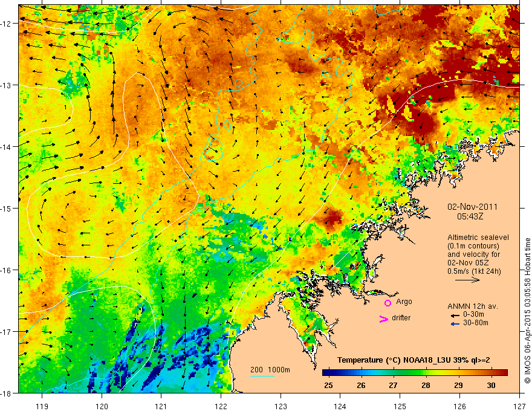532x411 pixels.
Task: Click the black 0-30m ANMN arrow symbol
Action: [x=455, y=316]
